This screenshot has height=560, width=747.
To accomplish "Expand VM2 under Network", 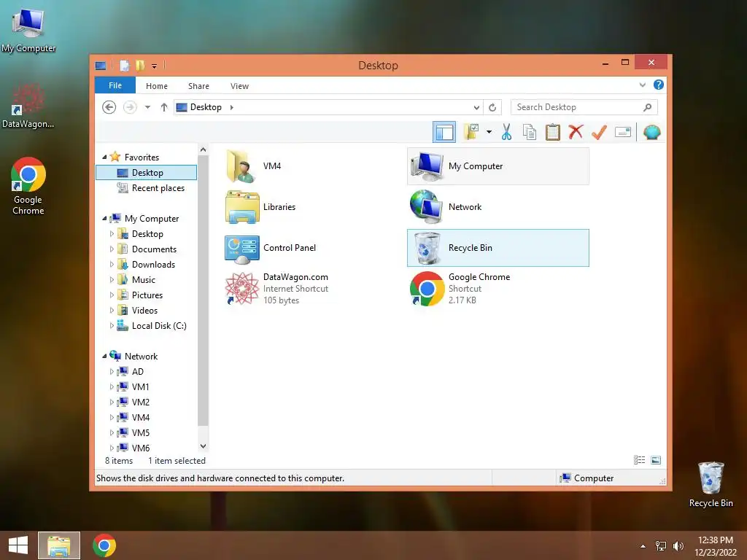I will tap(112, 402).
